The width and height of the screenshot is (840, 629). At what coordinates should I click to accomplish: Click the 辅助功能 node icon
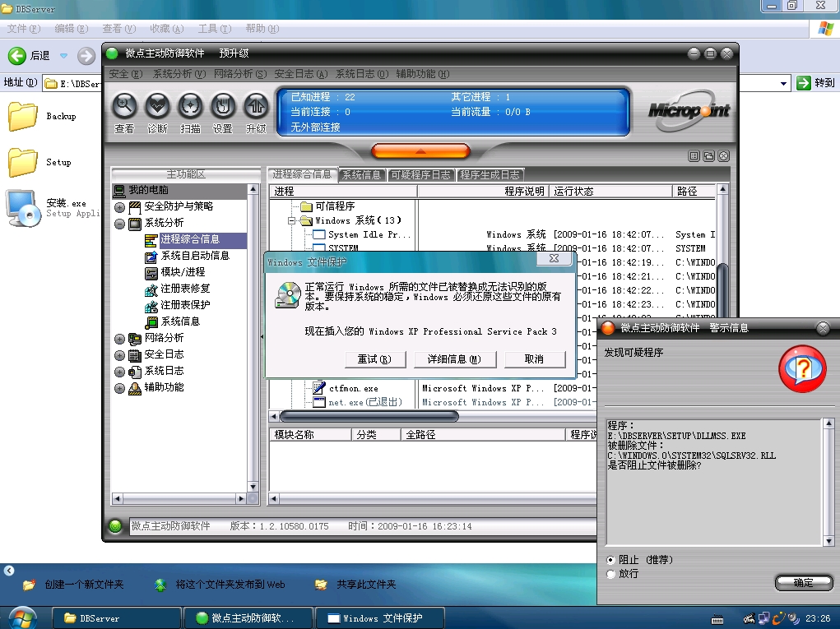(x=135, y=388)
